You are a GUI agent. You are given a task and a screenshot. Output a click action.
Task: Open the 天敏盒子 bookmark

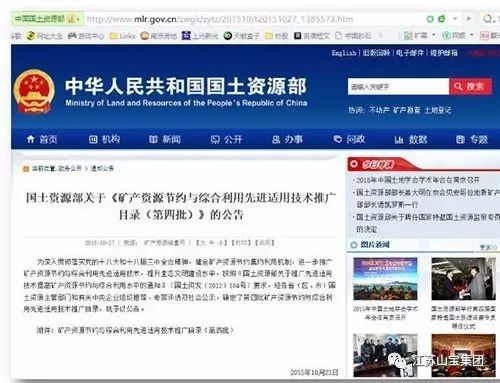pos(241,36)
